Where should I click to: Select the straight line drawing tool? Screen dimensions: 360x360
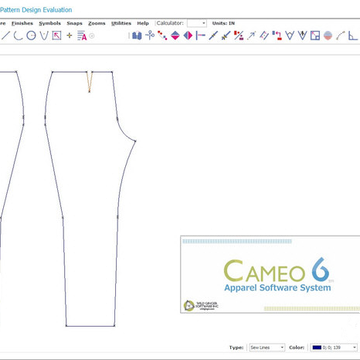6,36
